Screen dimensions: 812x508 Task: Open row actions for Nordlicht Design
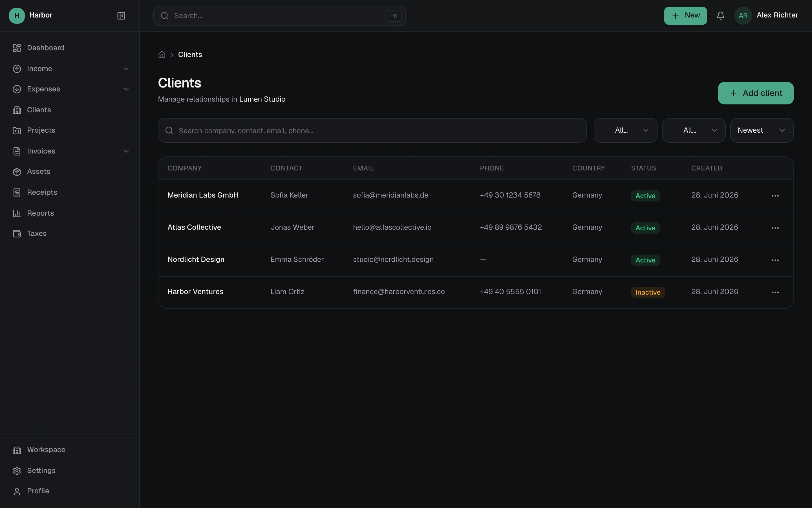click(775, 260)
